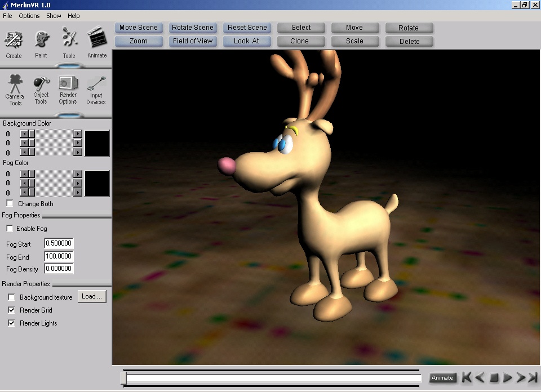Activate the Rotate object button

409,28
